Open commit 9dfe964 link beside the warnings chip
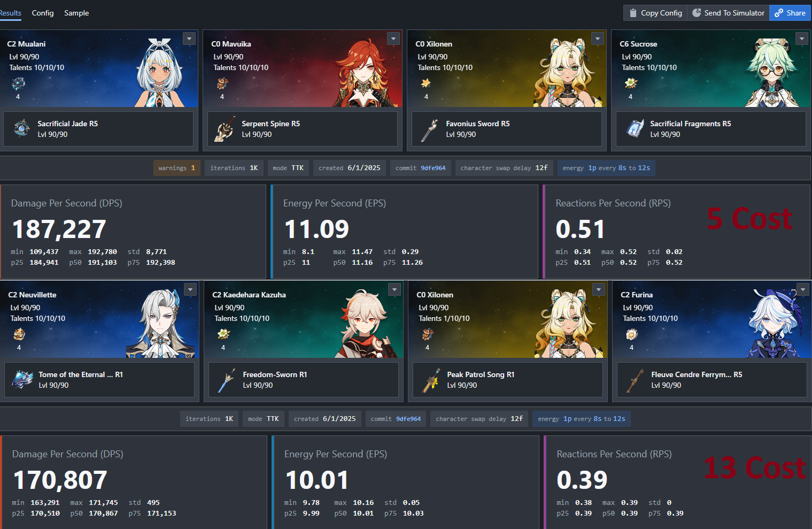 tap(433, 168)
